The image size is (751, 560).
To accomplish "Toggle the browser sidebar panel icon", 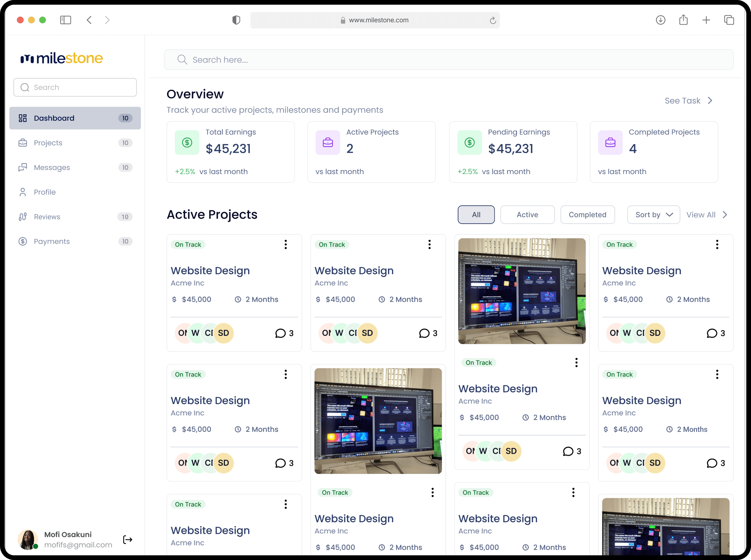I will point(65,20).
